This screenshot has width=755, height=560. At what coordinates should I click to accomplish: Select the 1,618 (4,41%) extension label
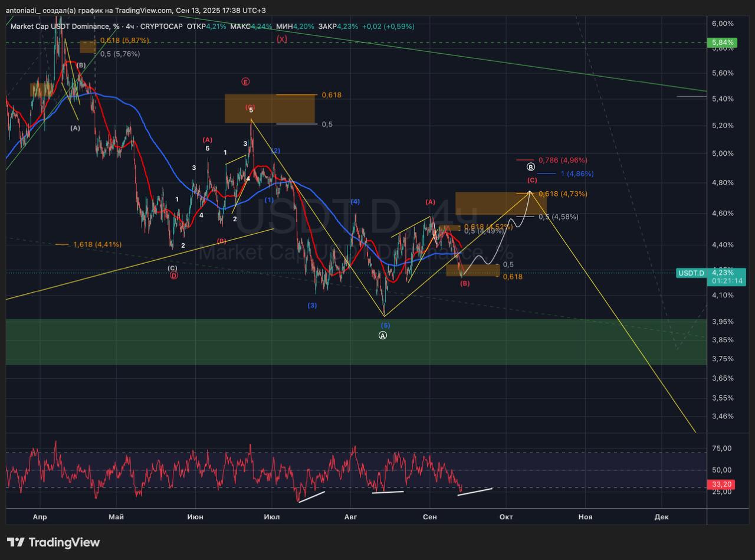[x=97, y=244]
